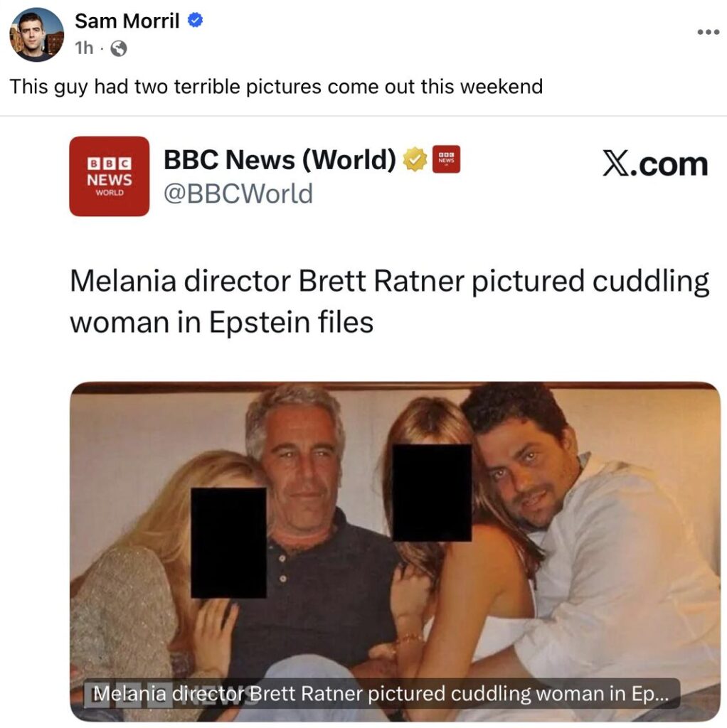Open the post's 1h timestamp
The image size is (727, 728).
[x=83, y=48]
